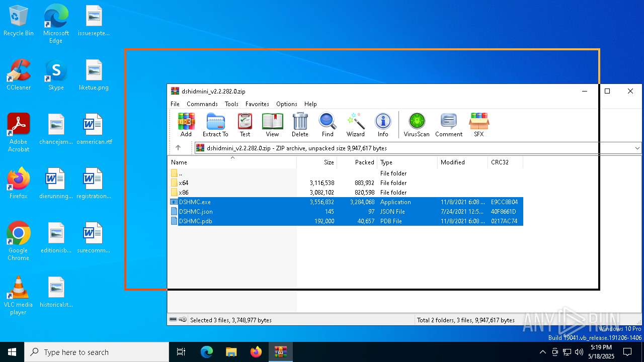Select oamerican.rtf desktop document
The width and height of the screenshot is (644, 362).
coord(94,129)
